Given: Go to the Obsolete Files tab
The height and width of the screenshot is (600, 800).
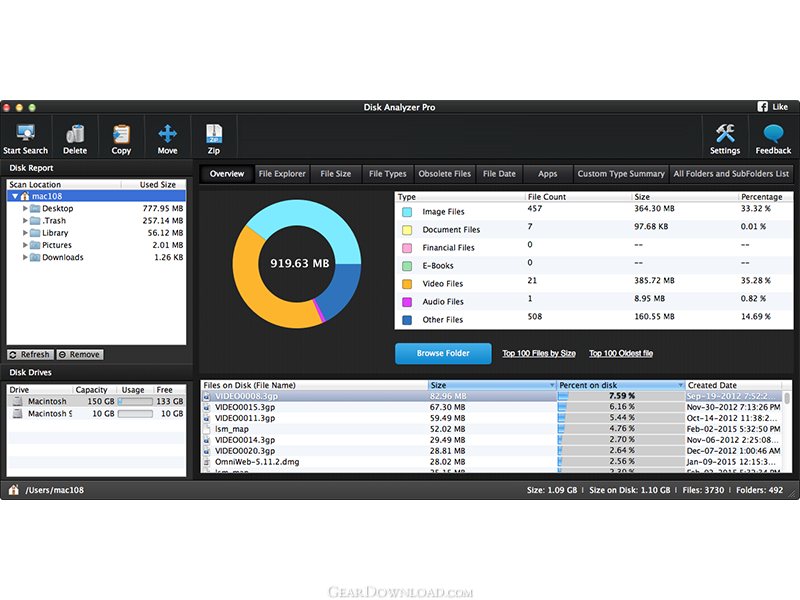Looking at the screenshot, I should click(x=445, y=174).
